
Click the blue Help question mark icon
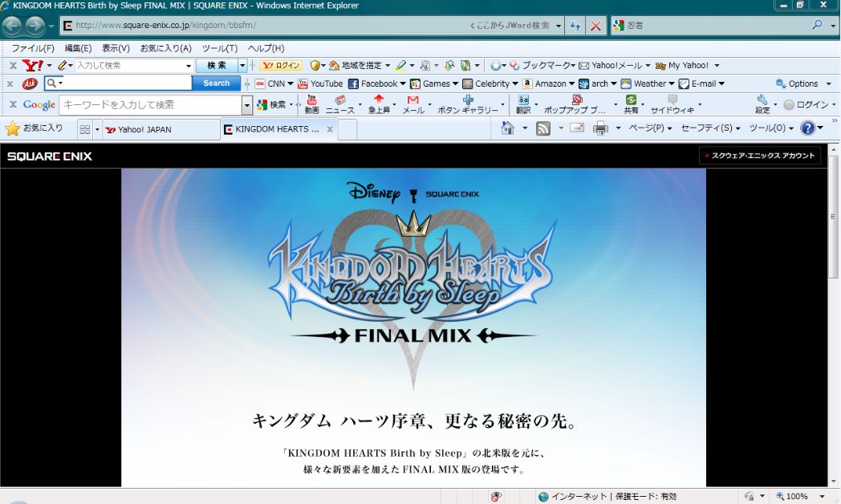(807, 128)
